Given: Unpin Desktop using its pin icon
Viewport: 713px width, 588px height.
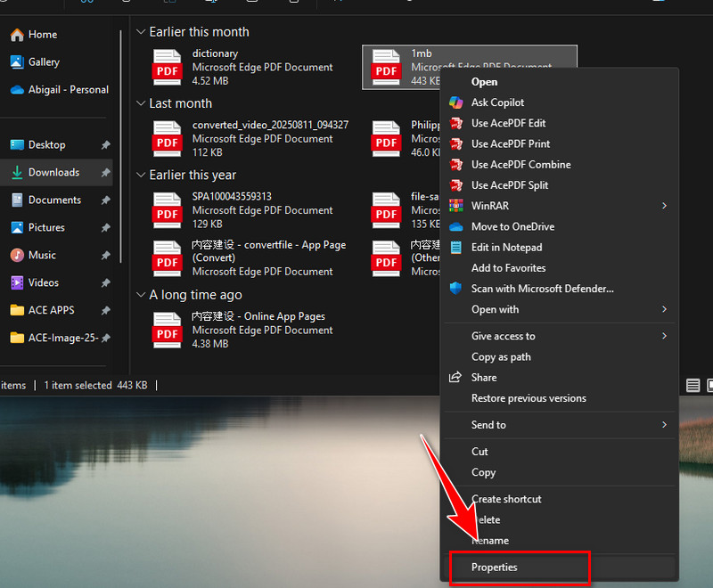Looking at the screenshot, I should 105,145.
